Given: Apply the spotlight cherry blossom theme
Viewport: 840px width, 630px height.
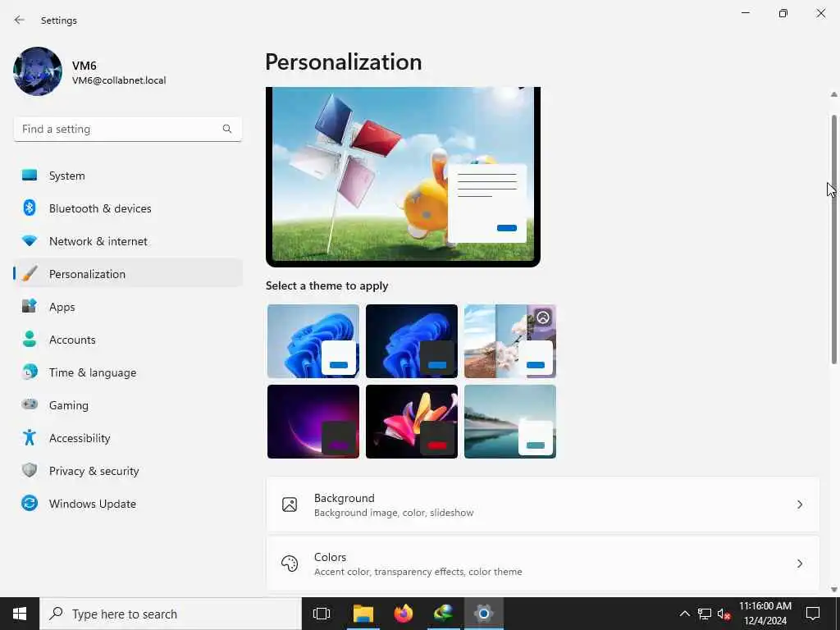Looking at the screenshot, I should click(x=510, y=341).
